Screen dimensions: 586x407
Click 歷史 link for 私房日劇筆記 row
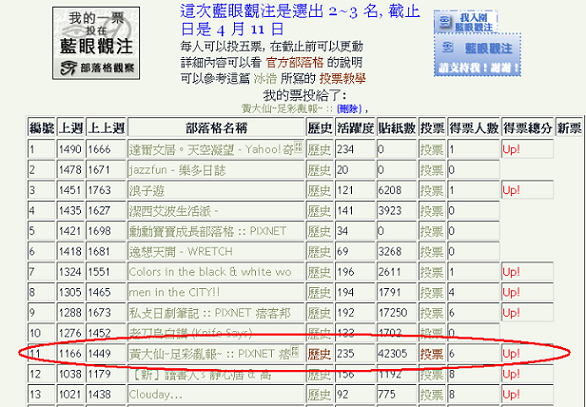(320, 313)
